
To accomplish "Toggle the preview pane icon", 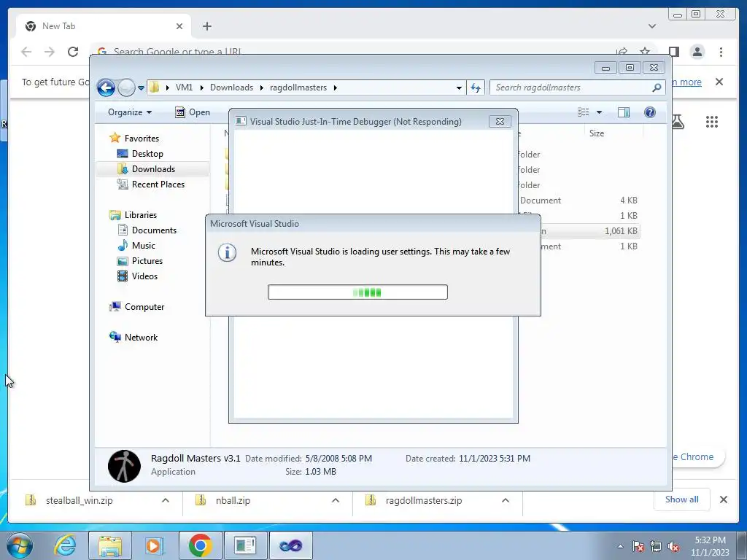I will tap(624, 112).
